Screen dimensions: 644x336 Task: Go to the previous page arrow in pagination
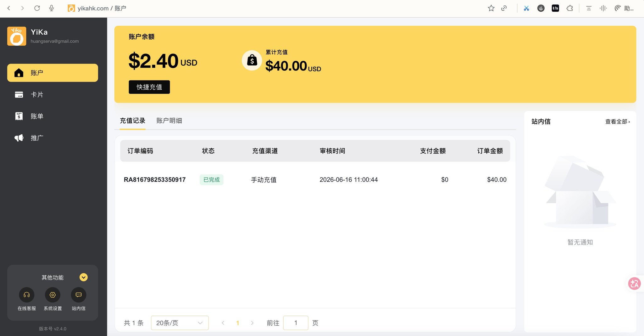(x=223, y=323)
